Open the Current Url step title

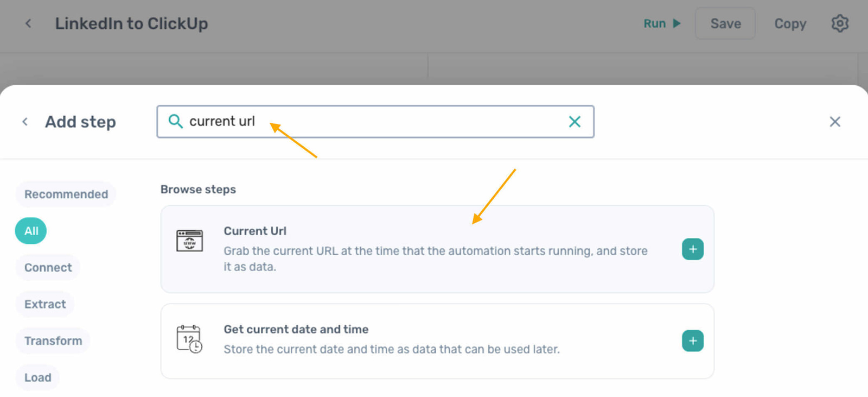[255, 231]
